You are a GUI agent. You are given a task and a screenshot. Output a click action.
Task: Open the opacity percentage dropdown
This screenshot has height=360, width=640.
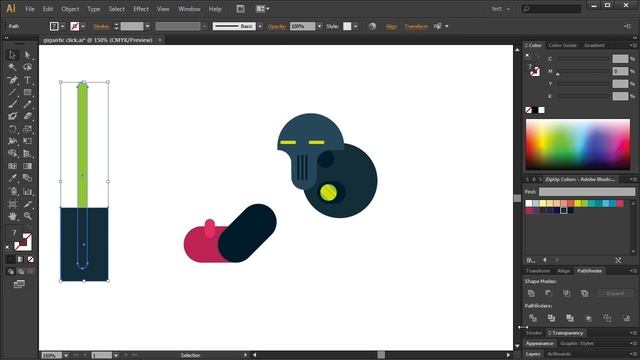coord(319,26)
